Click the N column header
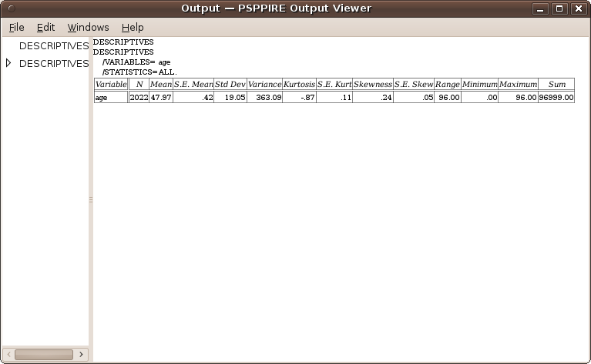This screenshot has width=591, height=364. tap(139, 85)
